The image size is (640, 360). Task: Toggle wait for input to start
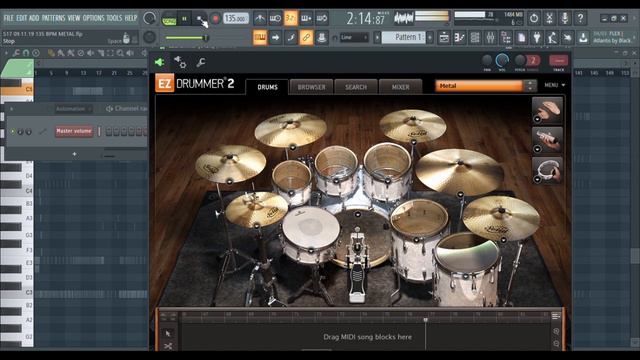(x=275, y=18)
